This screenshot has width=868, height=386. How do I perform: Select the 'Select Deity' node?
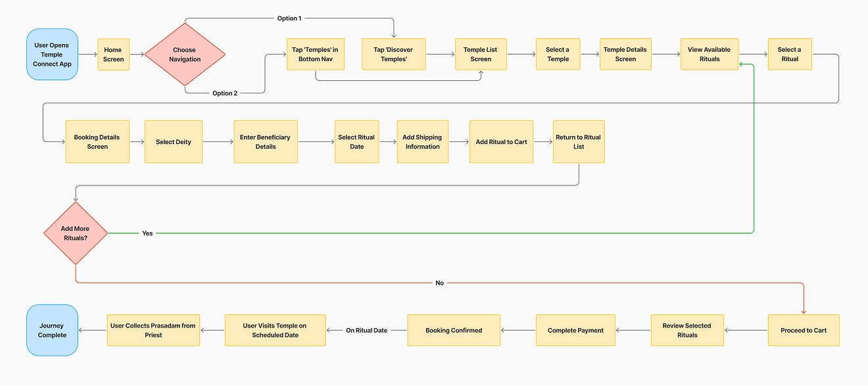coord(173,141)
